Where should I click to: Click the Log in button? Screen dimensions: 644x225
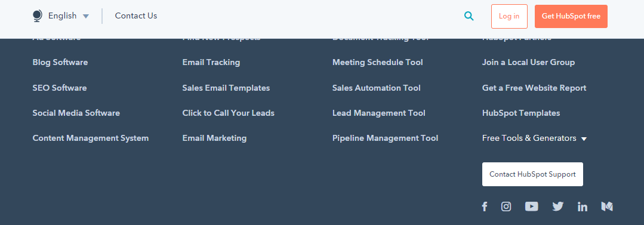pos(509,17)
